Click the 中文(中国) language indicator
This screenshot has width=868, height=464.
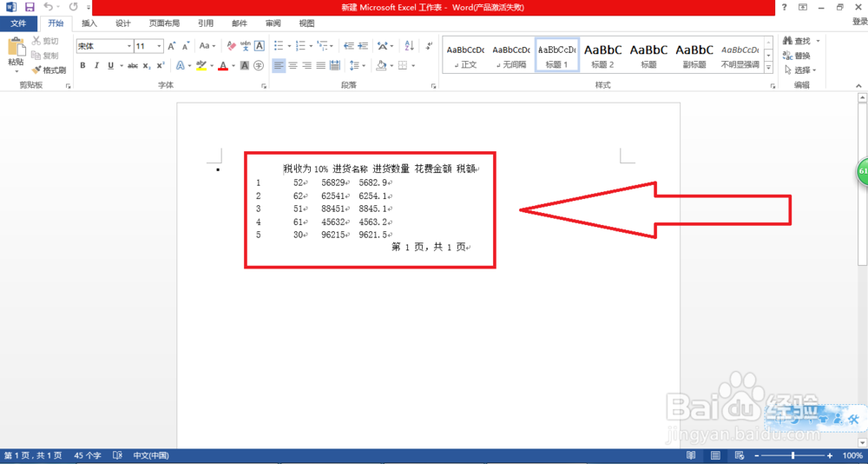point(150,455)
